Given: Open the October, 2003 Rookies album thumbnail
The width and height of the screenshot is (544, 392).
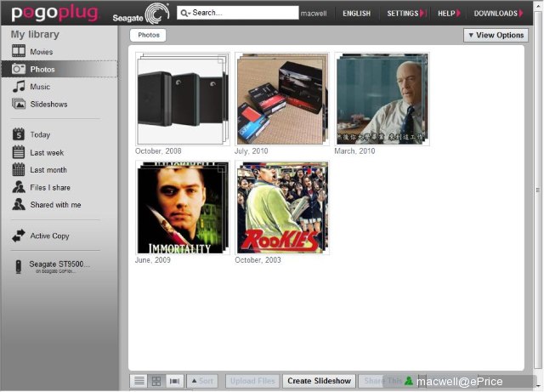Looking at the screenshot, I should coord(281,207).
